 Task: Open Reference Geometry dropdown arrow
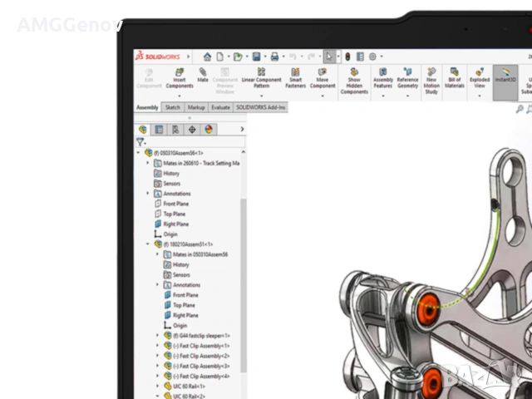(x=407, y=96)
